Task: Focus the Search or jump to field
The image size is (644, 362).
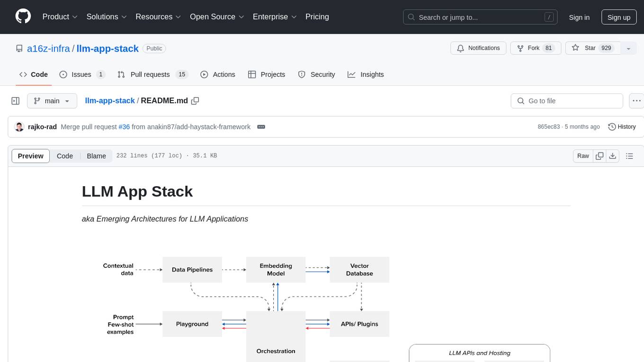Action: [481, 17]
